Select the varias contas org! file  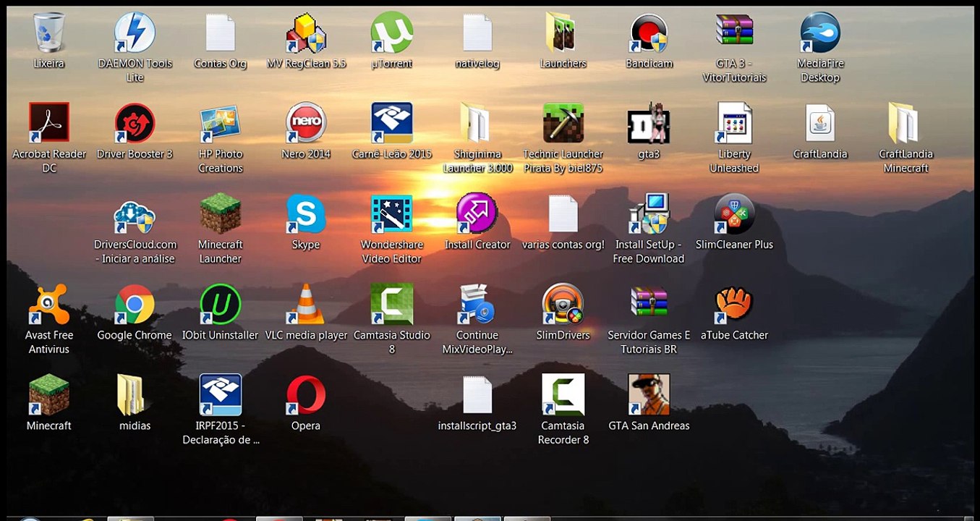click(563, 214)
